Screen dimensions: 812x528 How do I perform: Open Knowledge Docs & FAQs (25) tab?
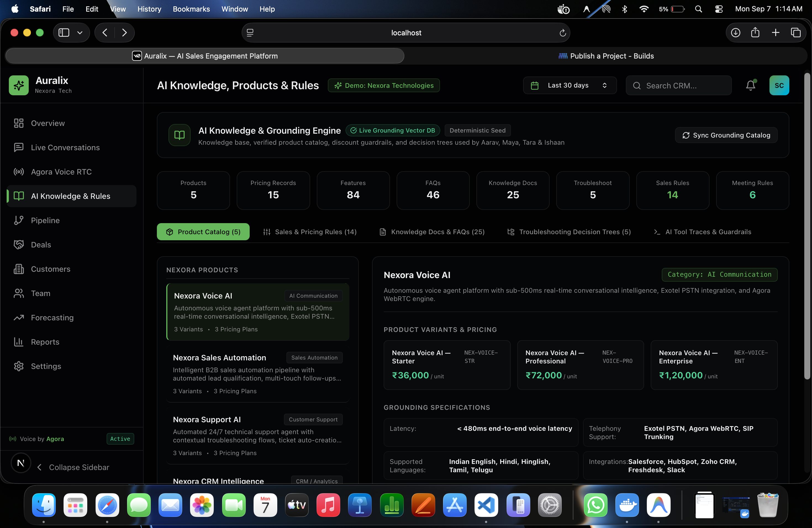point(432,232)
